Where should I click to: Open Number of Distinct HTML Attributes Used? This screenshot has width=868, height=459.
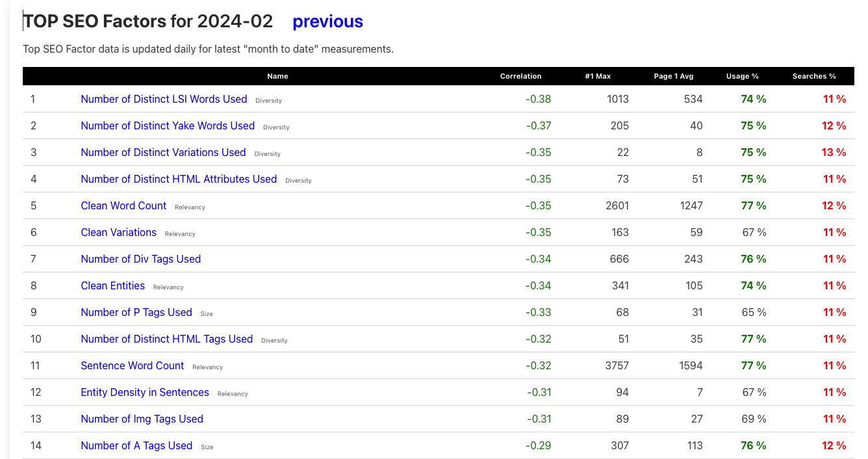tap(179, 179)
